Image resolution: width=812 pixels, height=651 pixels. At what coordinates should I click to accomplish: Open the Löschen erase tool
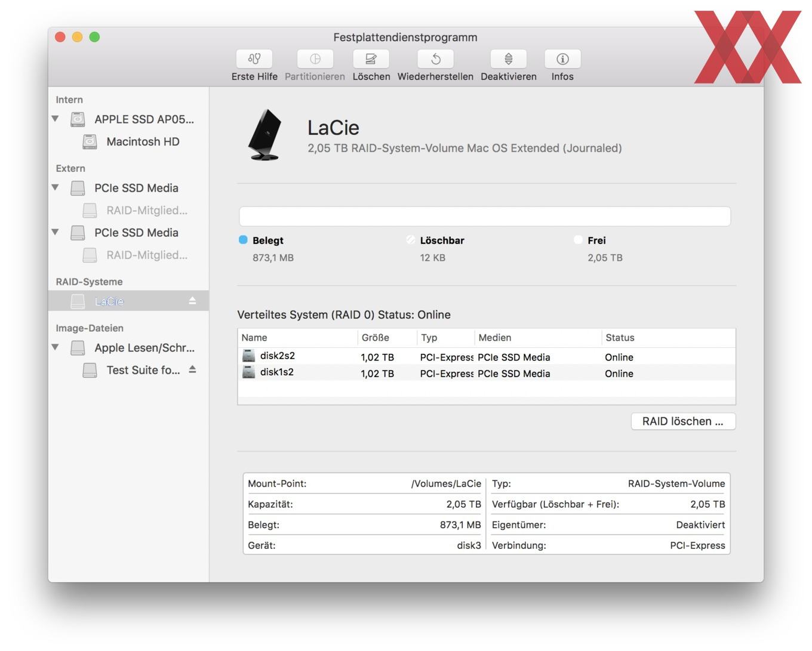click(371, 59)
